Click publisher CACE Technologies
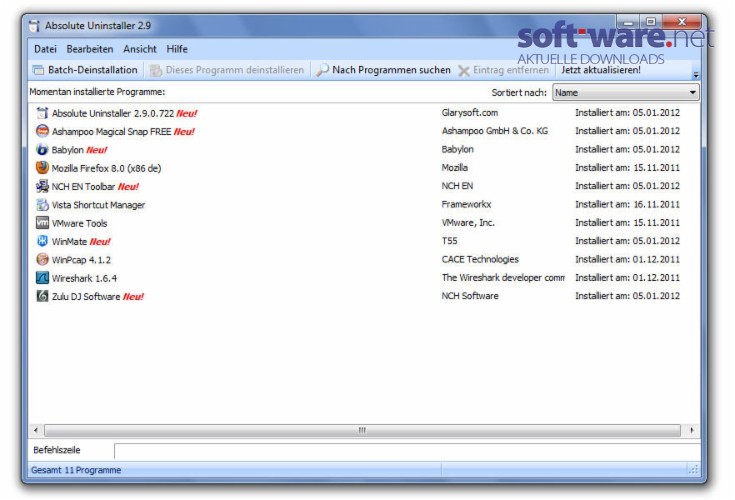The width and height of the screenshot is (735, 500). 480,259
